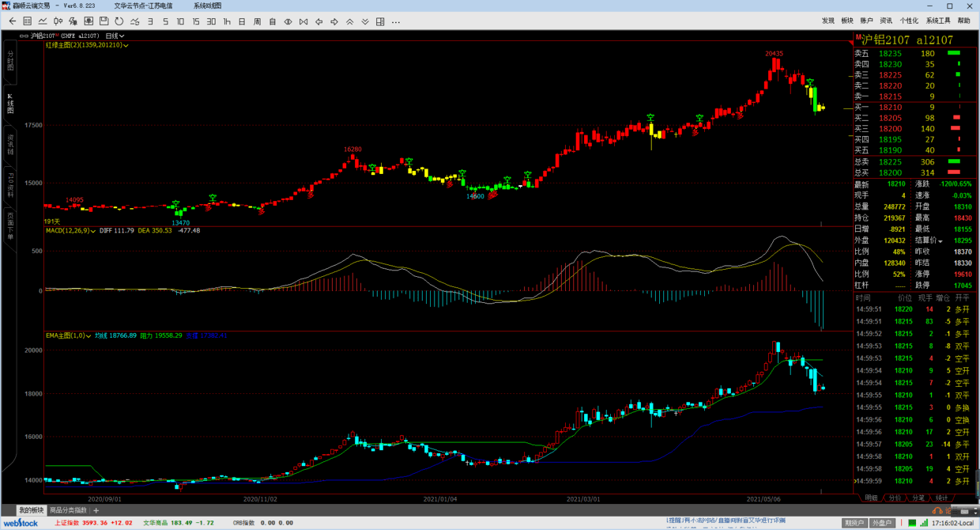The width and height of the screenshot is (980, 530).
Task: Open the 资讯 menu
Action: click(887, 21)
